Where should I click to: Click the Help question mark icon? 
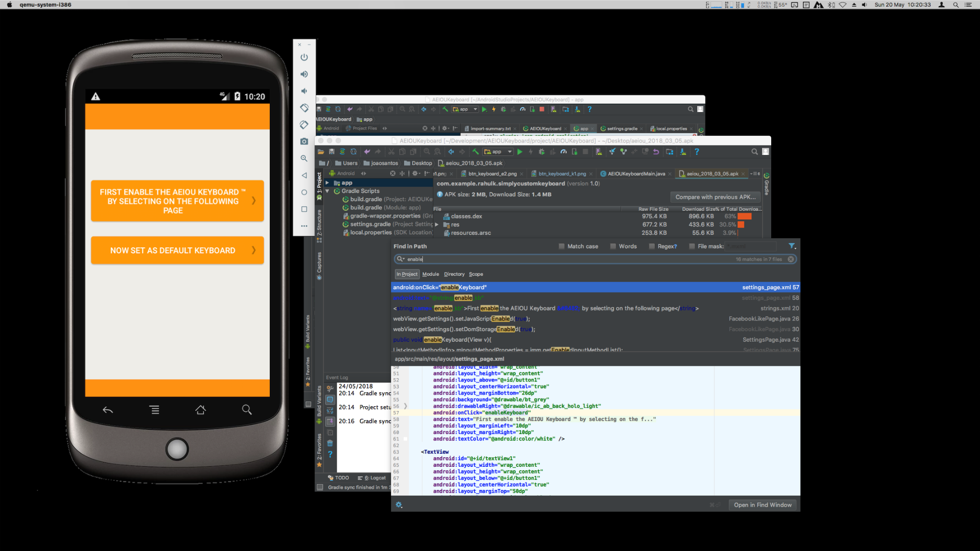click(x=697, y=152)
